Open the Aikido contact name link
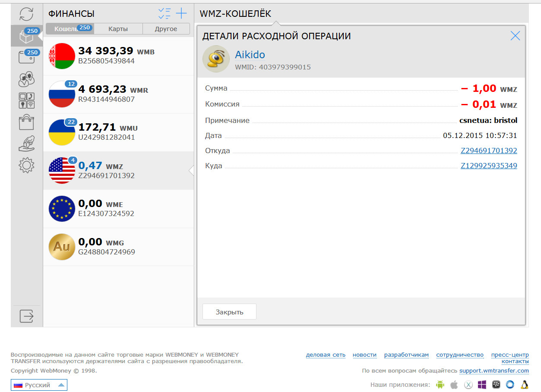This screenshot has width=541, height=392. [250, 55]
